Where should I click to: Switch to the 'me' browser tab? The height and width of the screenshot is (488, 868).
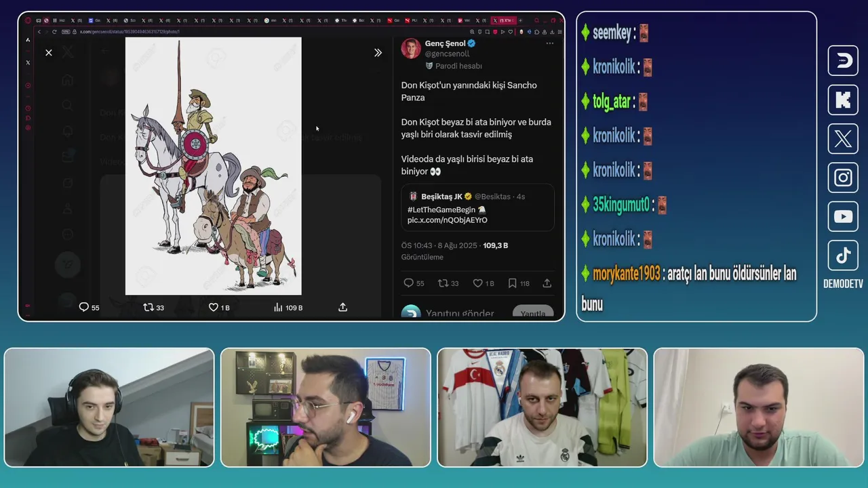[x=270, y=20]
